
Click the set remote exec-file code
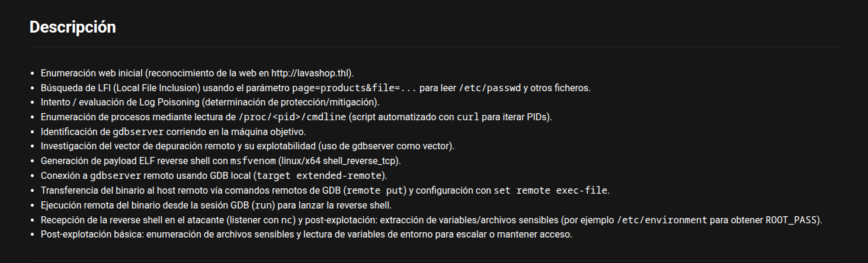pyautogui.click(x=551, y=190)
